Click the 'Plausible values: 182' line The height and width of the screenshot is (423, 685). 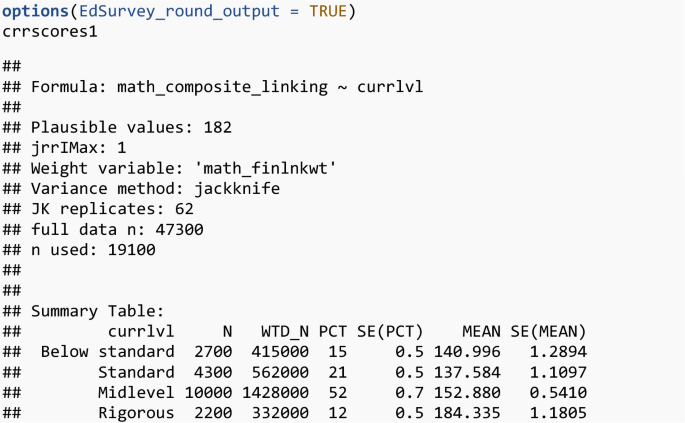point(131,128)
